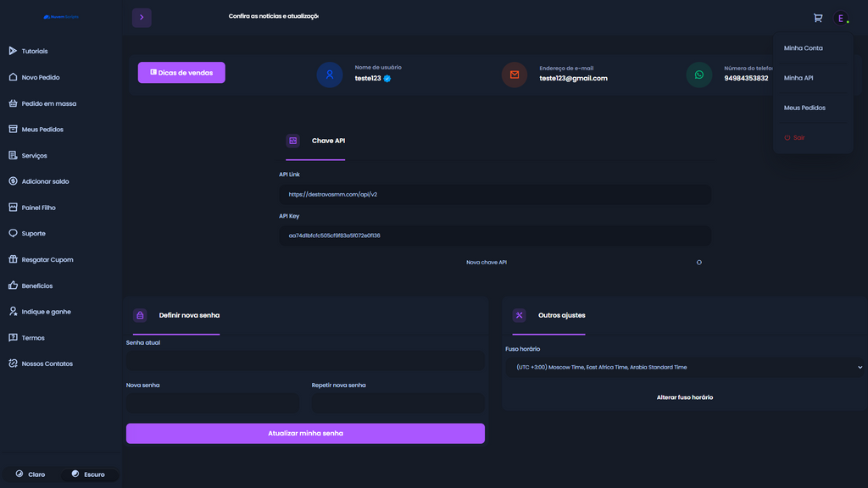This screenshot has height=488, width=868.
Task: Click the new API key refresh icon
Action: coord(699,263)
